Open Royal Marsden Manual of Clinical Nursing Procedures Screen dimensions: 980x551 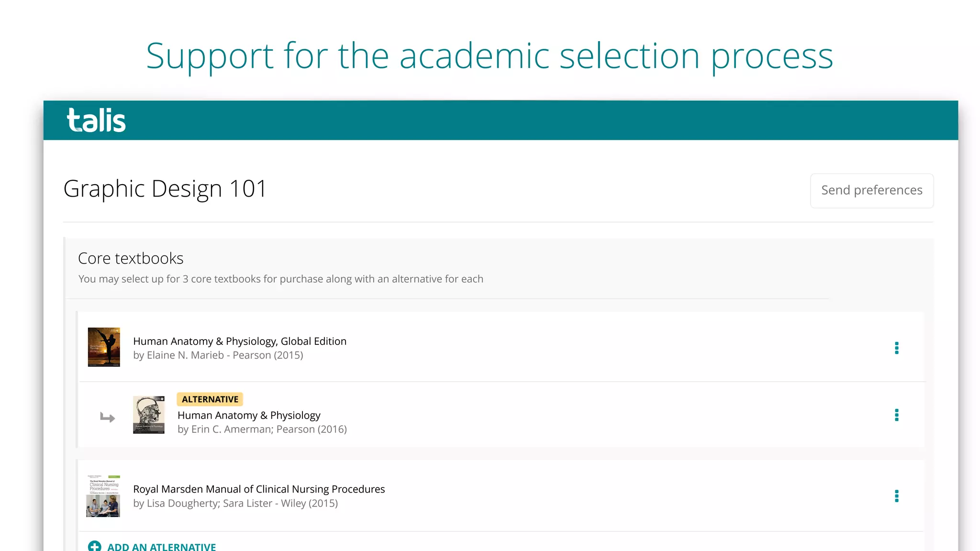(259, 489)
